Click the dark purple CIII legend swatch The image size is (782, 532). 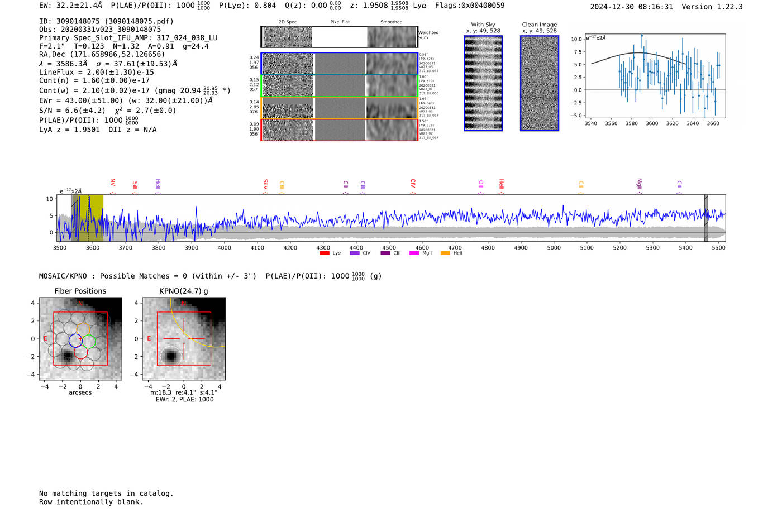385,253
